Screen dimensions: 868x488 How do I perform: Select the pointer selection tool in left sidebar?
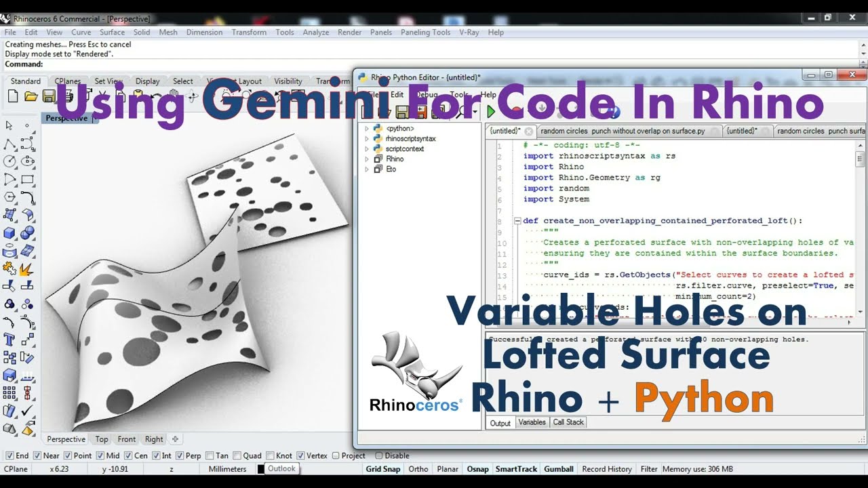[9, 125]
